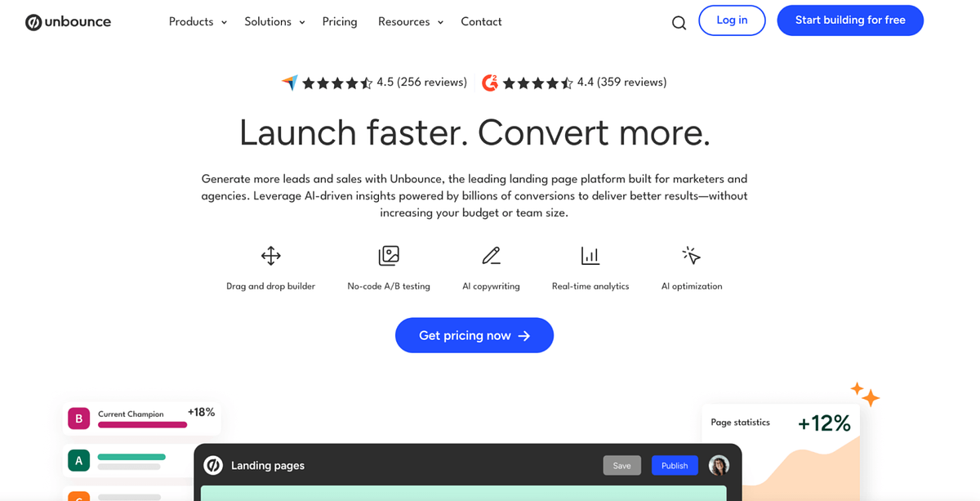Screen dimensions: 980x501
Task: Open the Solutions dropdown menu
Action: (x=274, y=22)
